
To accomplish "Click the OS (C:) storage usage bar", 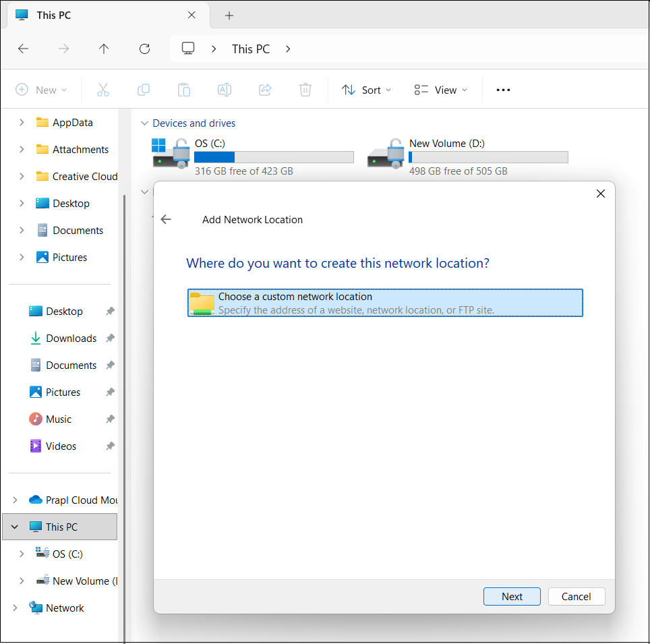I will point(274,157).
